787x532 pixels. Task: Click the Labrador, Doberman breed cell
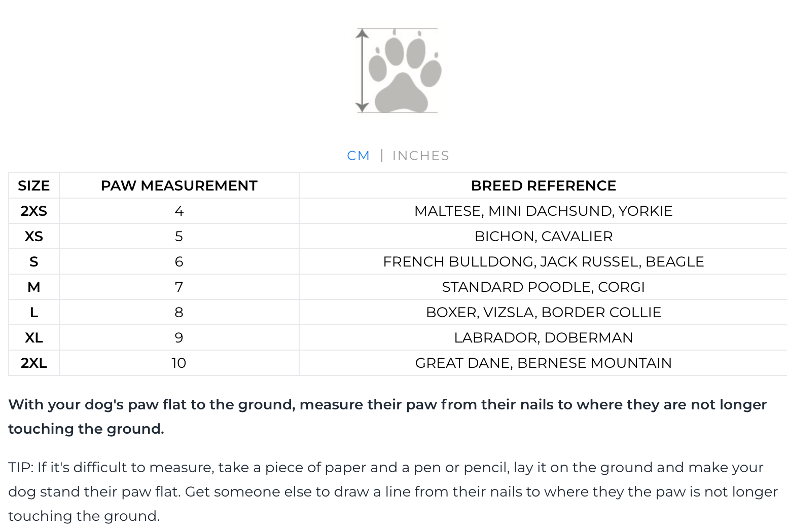pyautogui.click(x=543, y=337)
